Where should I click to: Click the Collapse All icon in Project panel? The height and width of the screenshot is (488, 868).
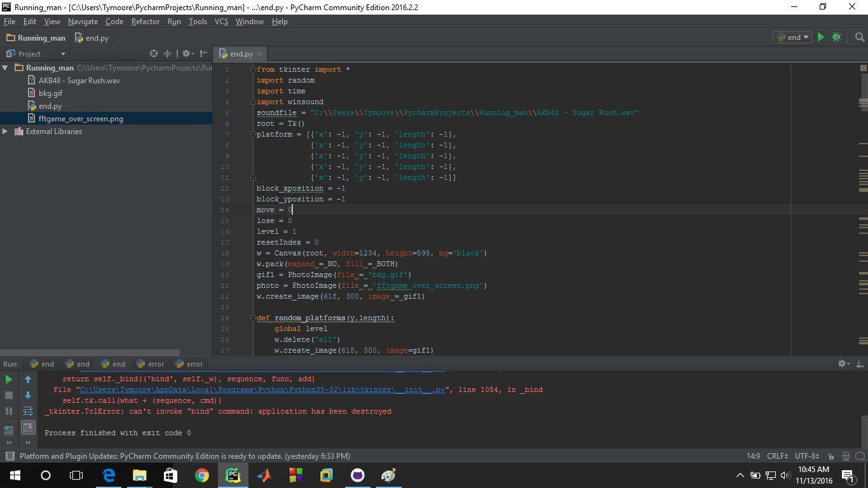click(x=168, y=54)
